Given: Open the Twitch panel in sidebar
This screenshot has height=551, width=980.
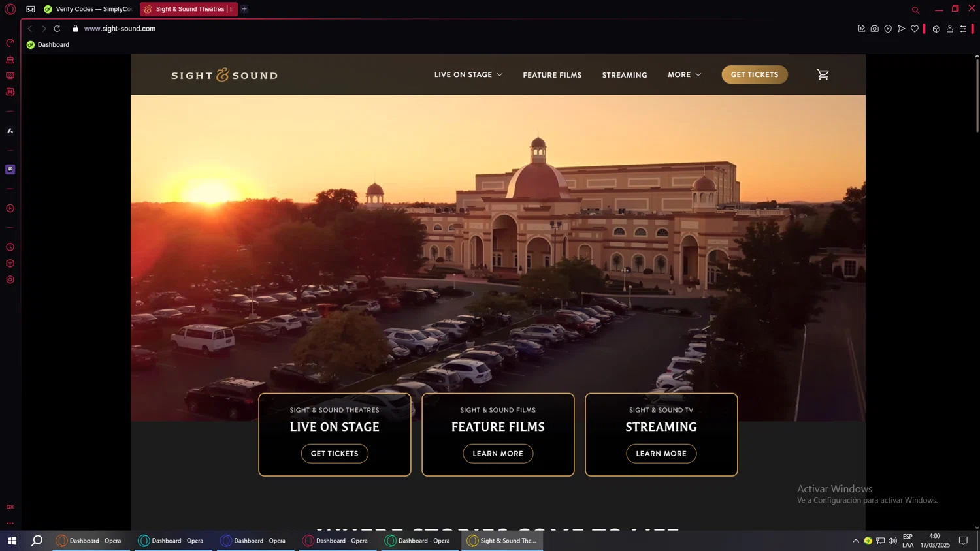Looking at the screenshot, I should pos(10,169).
